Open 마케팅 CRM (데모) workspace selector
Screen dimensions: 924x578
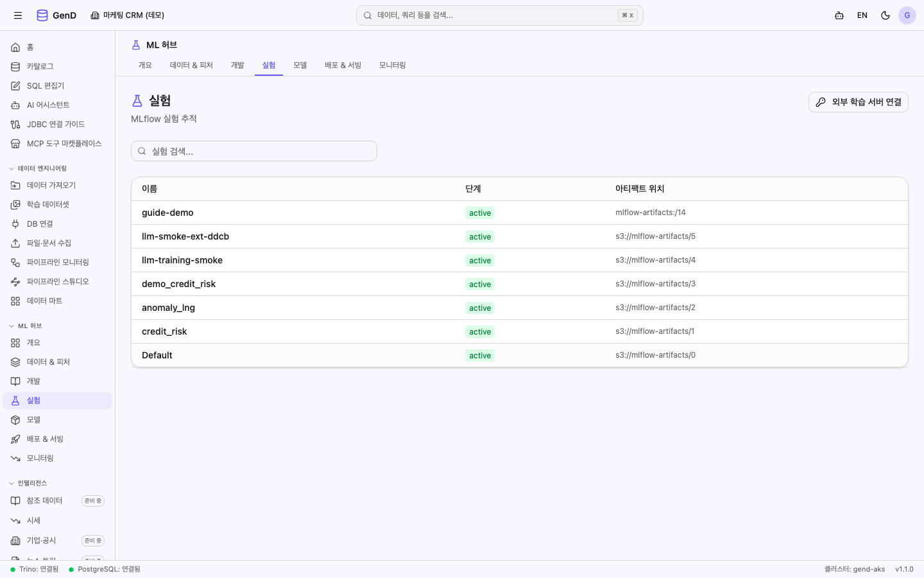[127, 15]
